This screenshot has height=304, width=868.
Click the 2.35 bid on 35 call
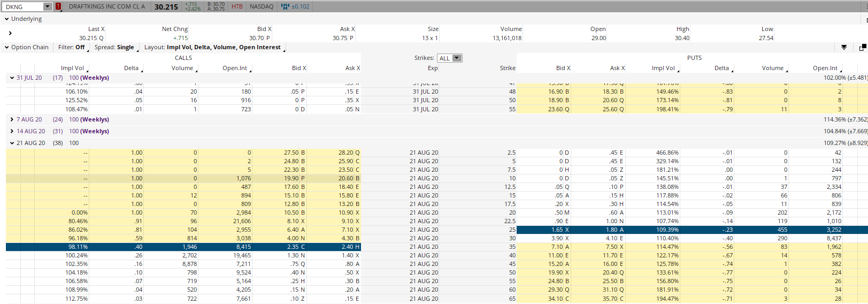[x=293, y=247]
